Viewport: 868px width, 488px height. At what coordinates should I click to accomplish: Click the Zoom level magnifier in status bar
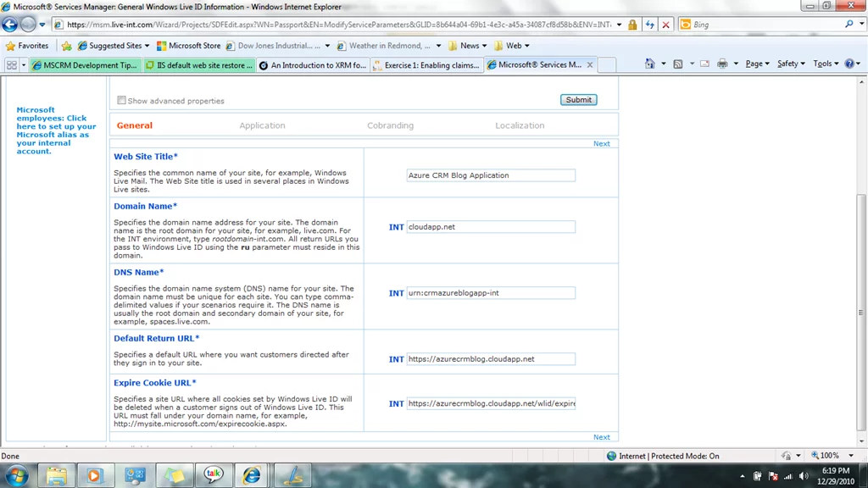(815, 455)
